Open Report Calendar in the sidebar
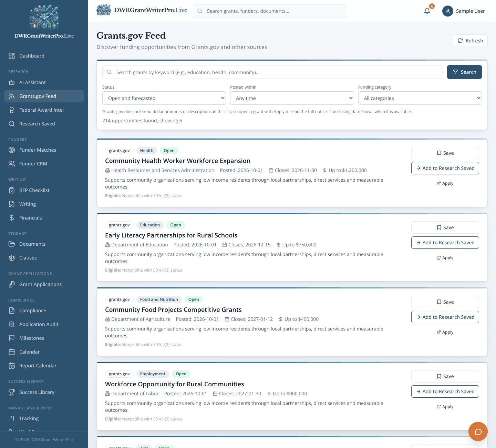 44,366
